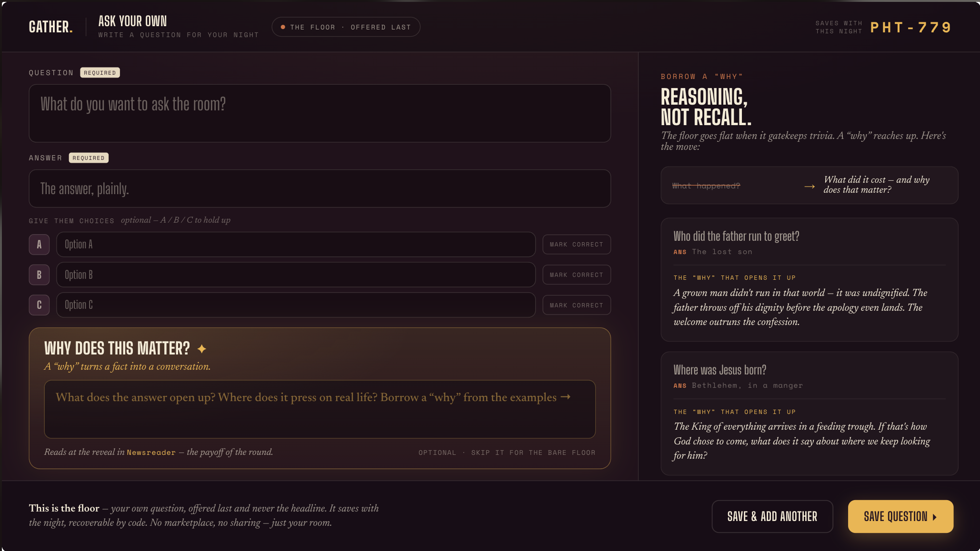The height and width of the screenshot is (551, 980).
Task: Click the 'Give them choices' label
Action: (71, 221)
